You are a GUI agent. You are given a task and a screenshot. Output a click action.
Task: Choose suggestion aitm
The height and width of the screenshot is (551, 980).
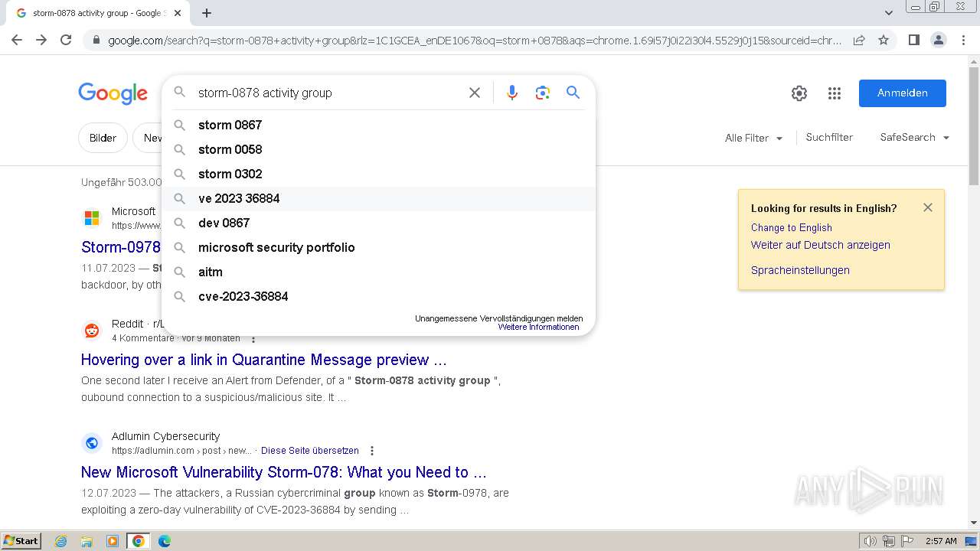click(x=379, y=272)
